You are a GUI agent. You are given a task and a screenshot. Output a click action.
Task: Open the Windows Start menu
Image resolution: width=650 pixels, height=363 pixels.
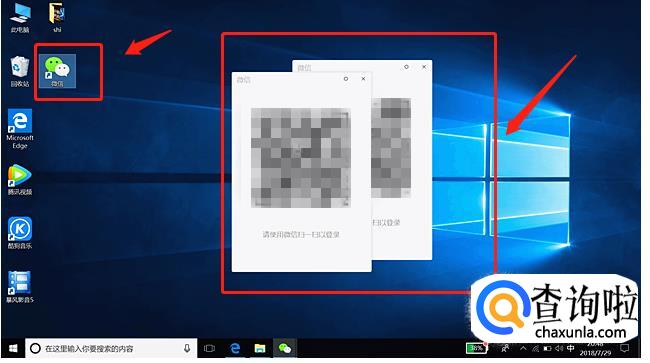pyautogui.click(x=13, y=348)
